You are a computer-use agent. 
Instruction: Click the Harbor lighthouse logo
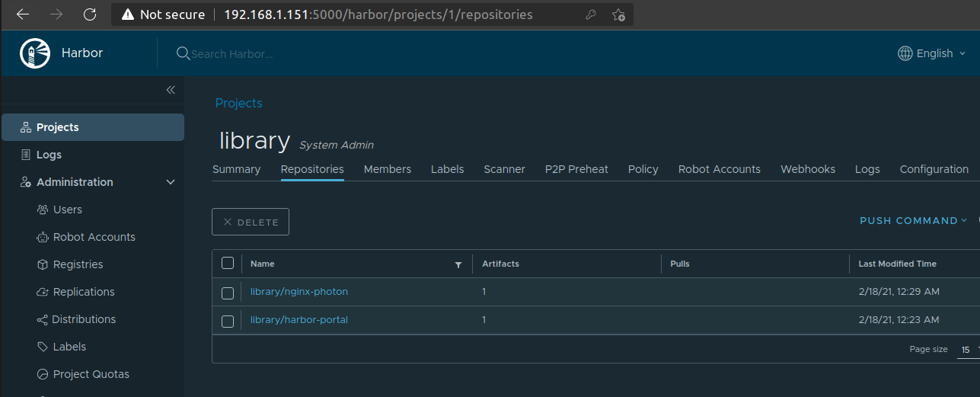point(34,53)
